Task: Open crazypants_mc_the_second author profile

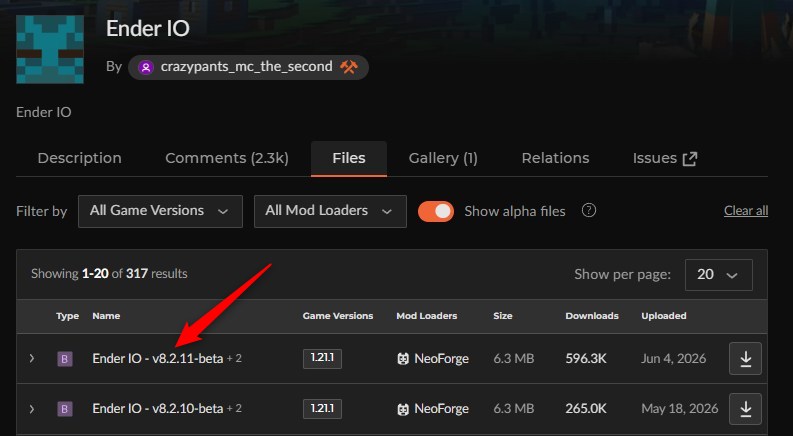Action: (x=246, y=67)
